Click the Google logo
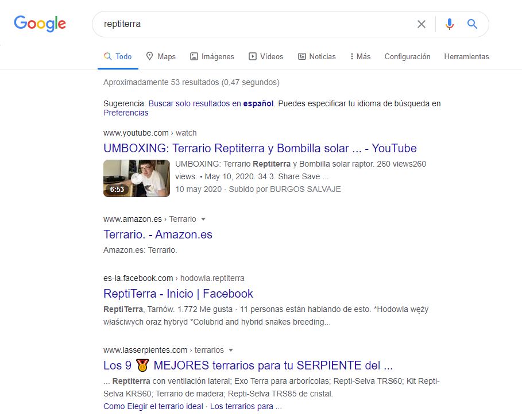This screenshot has width=522, height=420. pyautogui.click(x=40, y=24)
